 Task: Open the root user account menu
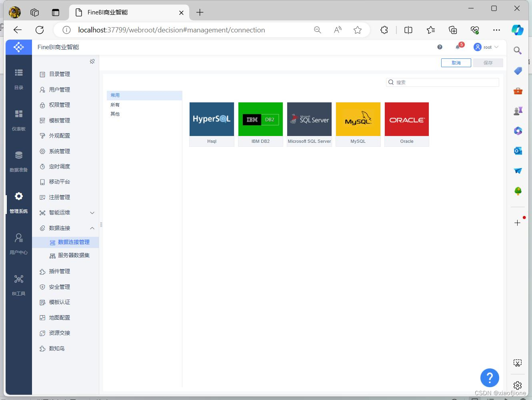click(486, 47)
